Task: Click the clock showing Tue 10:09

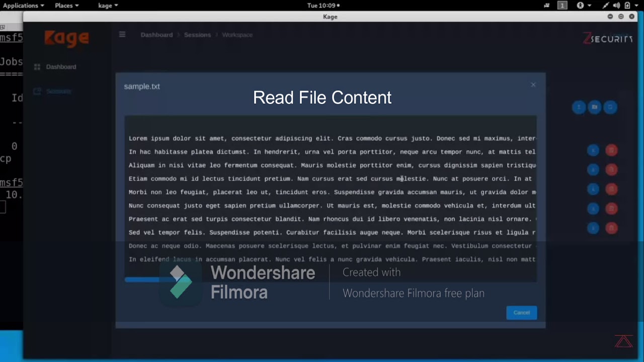Action: point(323,6)
